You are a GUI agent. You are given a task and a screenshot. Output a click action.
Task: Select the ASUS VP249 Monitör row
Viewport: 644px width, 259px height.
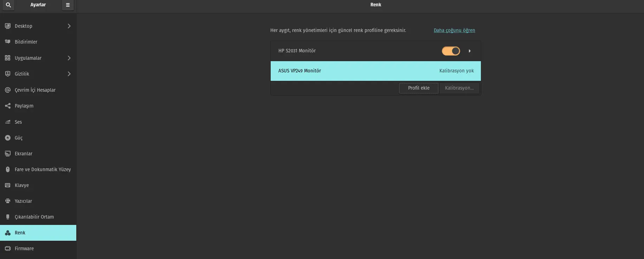tap(376, 71)
